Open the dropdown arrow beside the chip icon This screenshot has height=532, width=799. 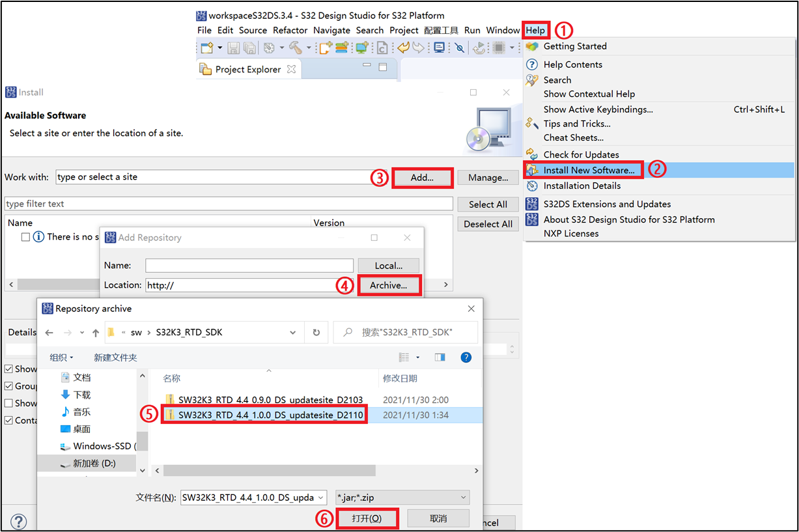(x=512, y=48)
